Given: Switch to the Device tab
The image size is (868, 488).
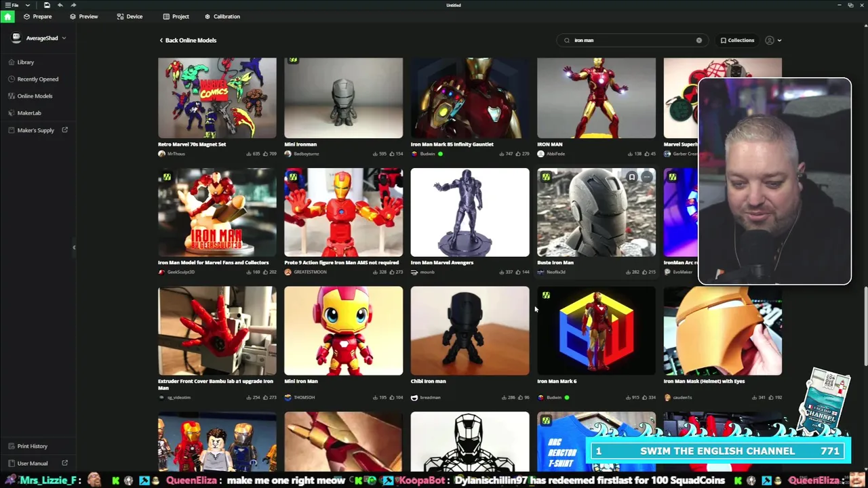Looking at the screenshot, I should pos(130,16).
